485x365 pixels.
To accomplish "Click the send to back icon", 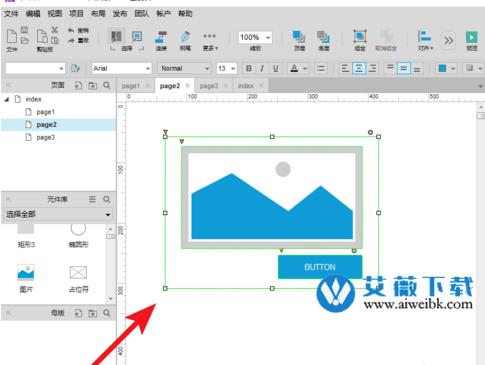I will point(323,37).
